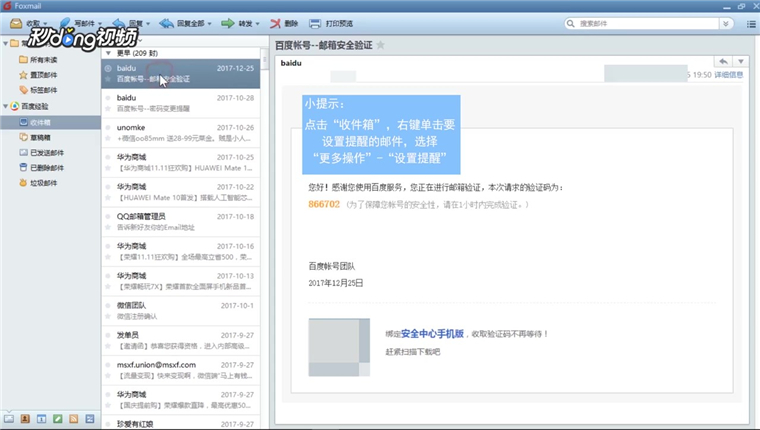The width and height of the screenshot is (760, 430).
Task: Toggle star on unomke email
Action: 108,138
